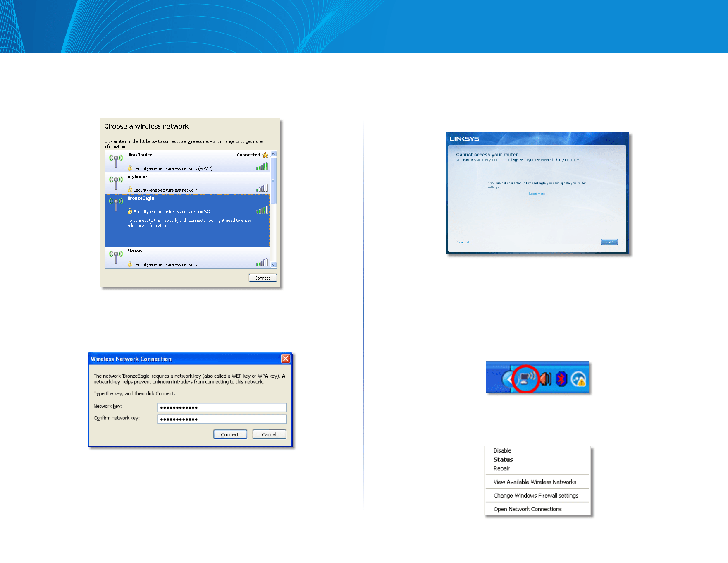
Task: Click the network list scrollbar up arrow
Action: (x=273, y=154)
